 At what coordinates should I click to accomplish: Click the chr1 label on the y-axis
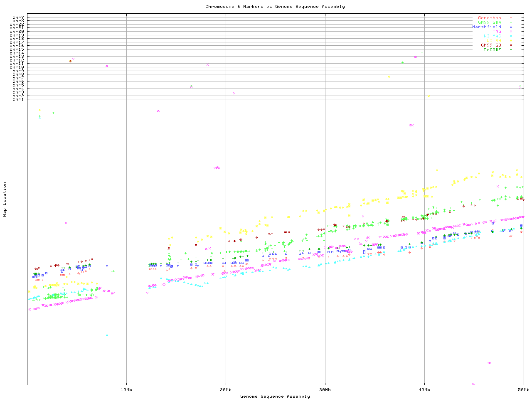click(18, 99)
